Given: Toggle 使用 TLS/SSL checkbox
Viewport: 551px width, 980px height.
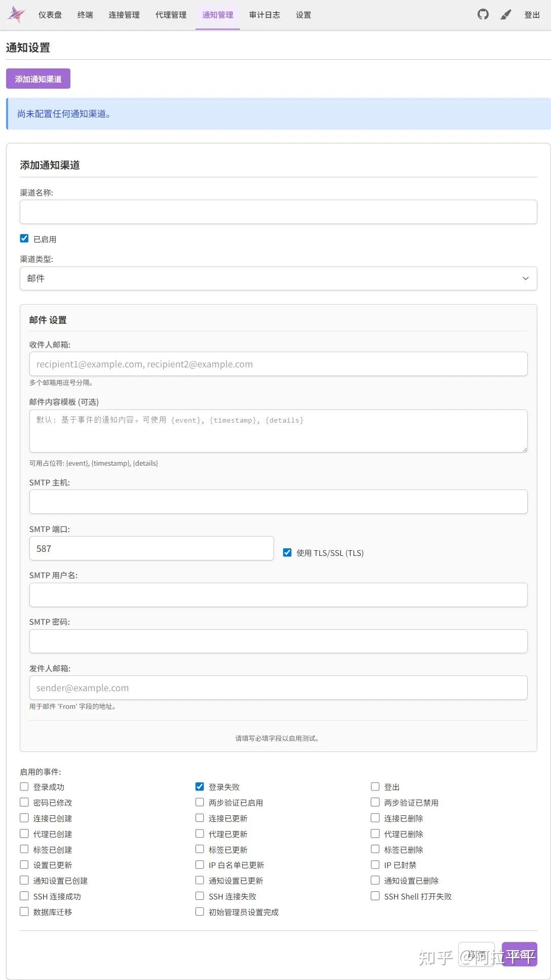Looking at the screenshot, I should (x=287, y=552).
